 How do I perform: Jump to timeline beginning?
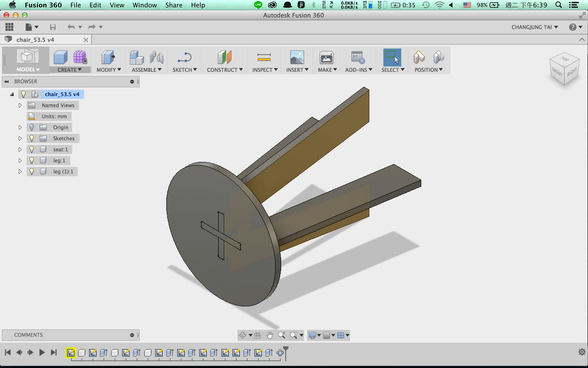click(x=8, y=352)
